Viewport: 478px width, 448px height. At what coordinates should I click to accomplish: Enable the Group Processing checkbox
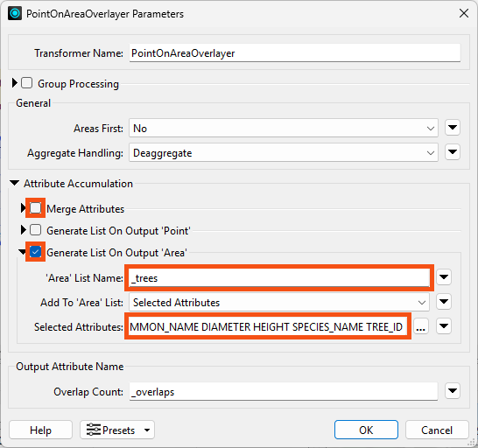point(27,83)
